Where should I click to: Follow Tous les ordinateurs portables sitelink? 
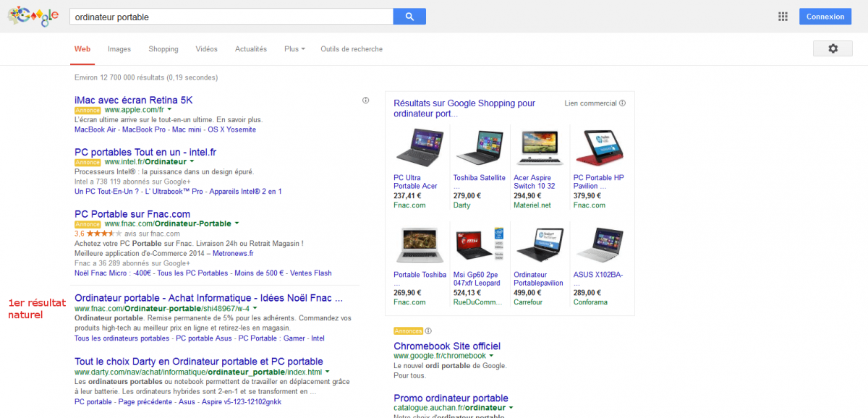point(122,338)
